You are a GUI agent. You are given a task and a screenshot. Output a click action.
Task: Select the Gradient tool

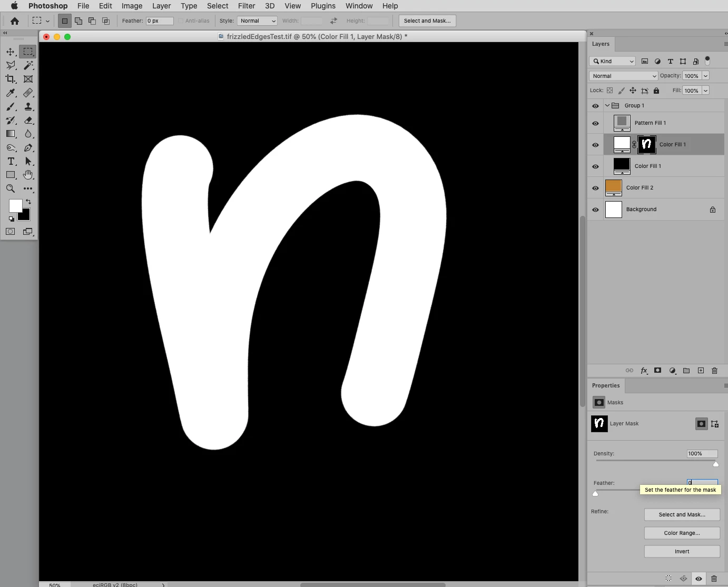11,134
